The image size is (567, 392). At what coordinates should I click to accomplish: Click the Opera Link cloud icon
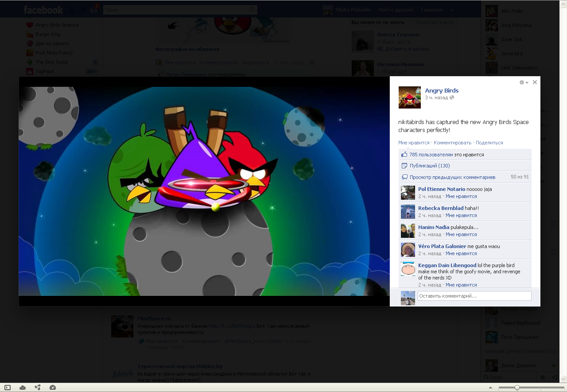23,388
